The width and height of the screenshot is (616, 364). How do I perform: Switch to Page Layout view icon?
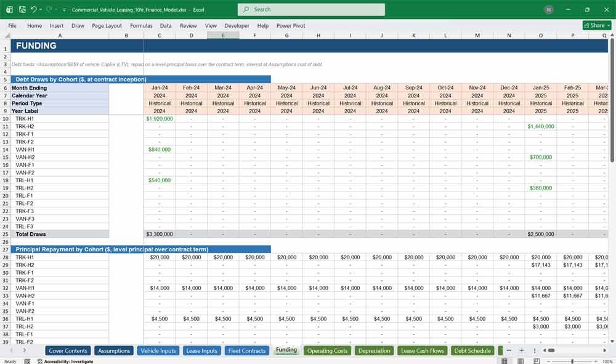tap(521, 361)
